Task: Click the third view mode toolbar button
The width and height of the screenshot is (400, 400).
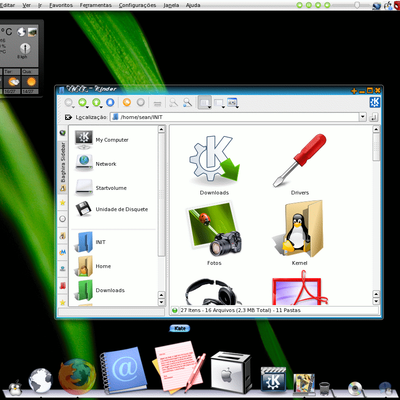Action: click(x=232, y=103)
